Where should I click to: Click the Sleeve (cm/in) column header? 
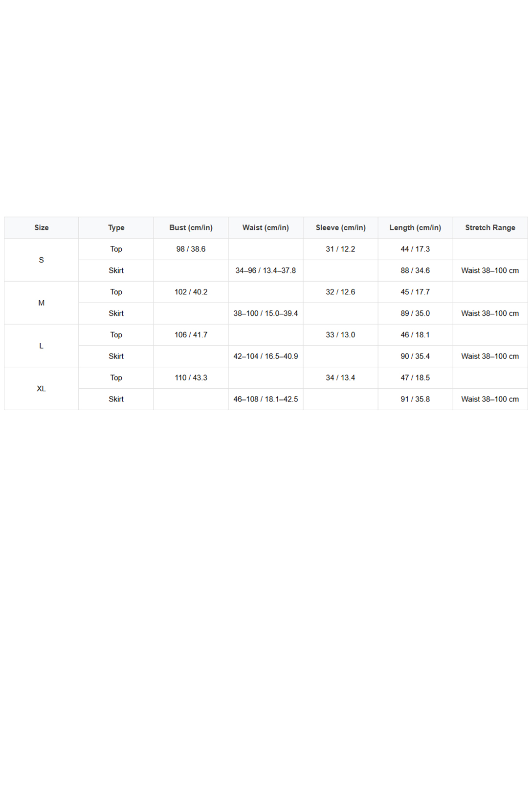point(341,227)
